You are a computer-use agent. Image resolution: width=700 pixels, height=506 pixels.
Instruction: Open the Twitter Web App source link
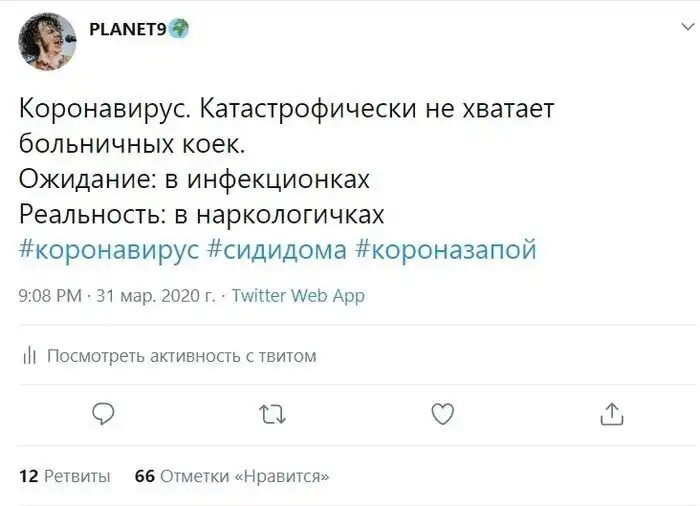pyautogui.click(x=298, y=295)
